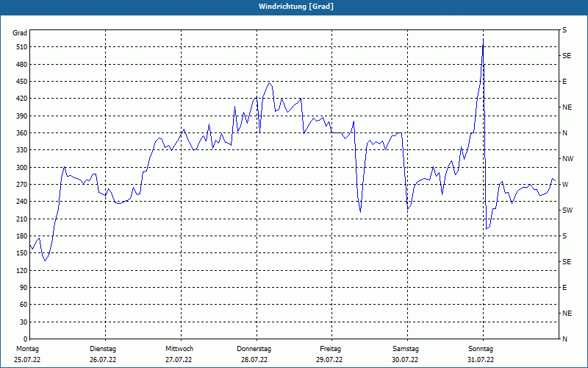Click the '210' degree axis label

click(21, 219)
